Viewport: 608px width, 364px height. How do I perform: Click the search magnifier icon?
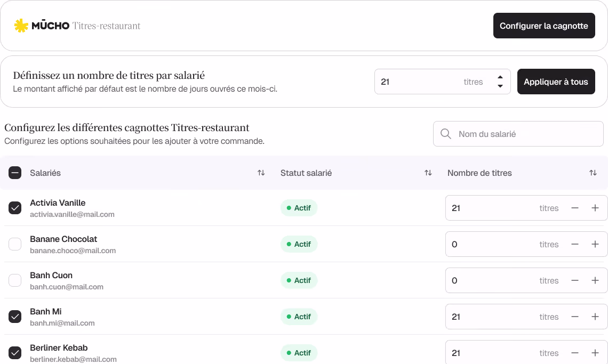click(x=445, y=134)
